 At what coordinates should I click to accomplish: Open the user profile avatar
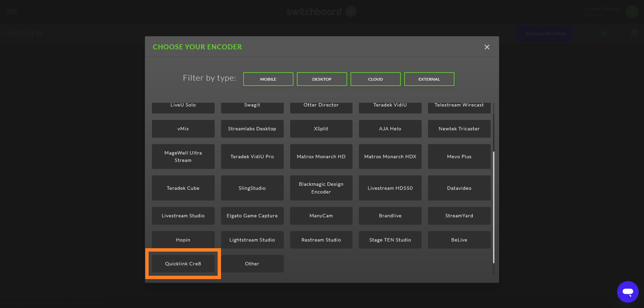click(632, 12)
